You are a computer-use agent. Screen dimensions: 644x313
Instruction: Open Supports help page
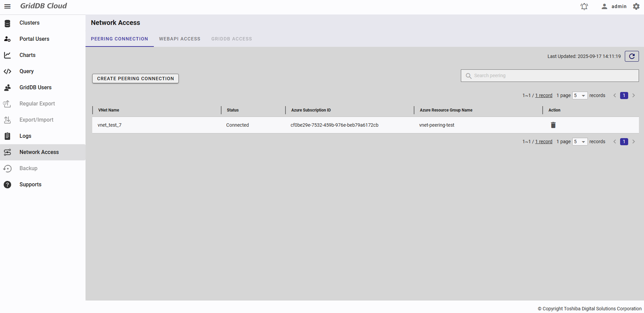point(30,185)
